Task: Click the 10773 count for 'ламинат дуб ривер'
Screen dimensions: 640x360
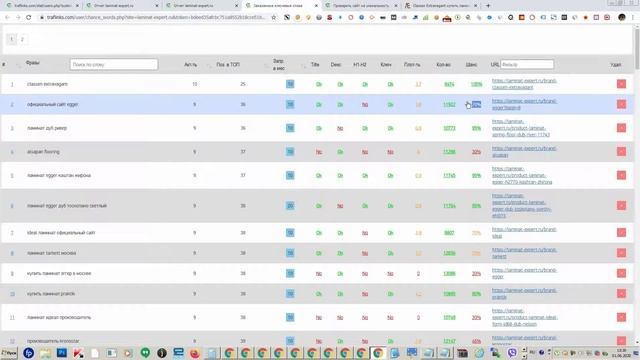Action: click(449, 129)
